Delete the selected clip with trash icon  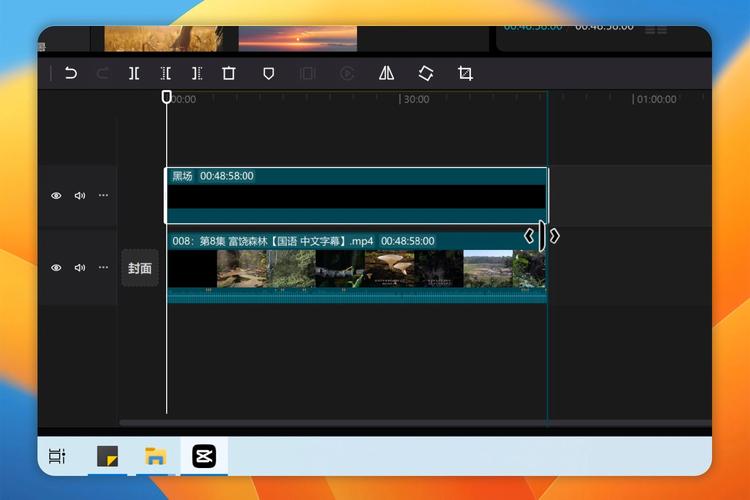229,73
